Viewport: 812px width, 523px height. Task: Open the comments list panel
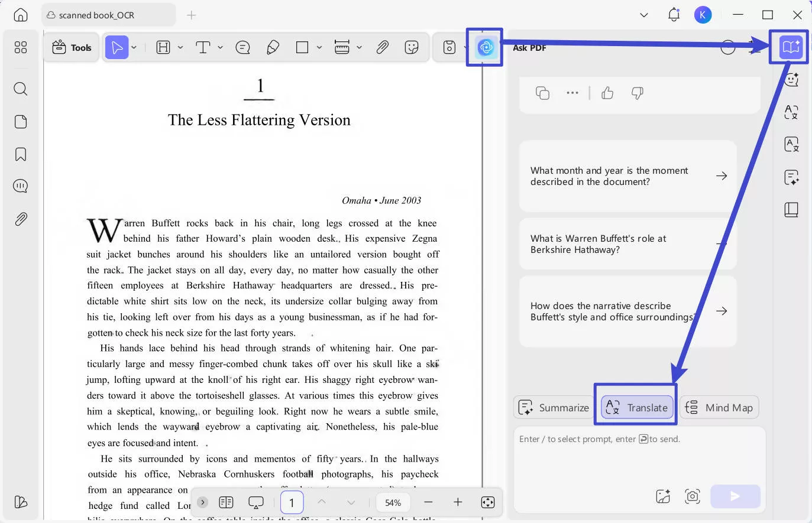[21, 186]
